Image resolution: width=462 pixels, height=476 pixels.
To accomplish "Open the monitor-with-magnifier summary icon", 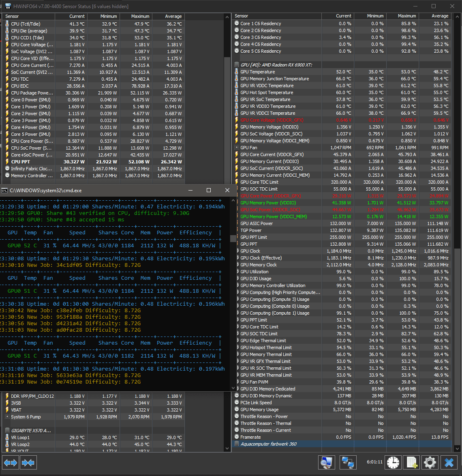I will click(326, 463).
